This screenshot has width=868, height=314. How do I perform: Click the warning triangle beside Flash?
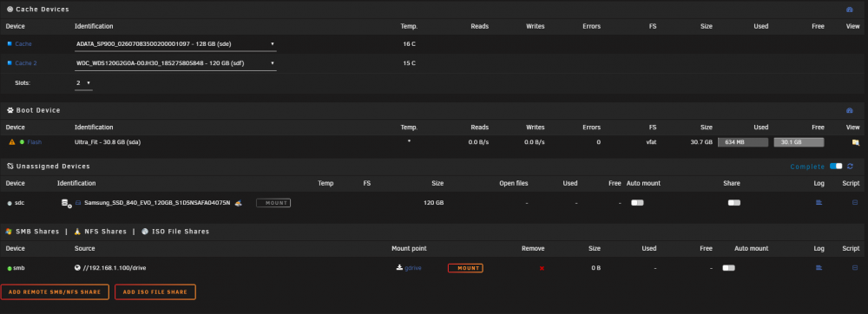tap(12, 142)
